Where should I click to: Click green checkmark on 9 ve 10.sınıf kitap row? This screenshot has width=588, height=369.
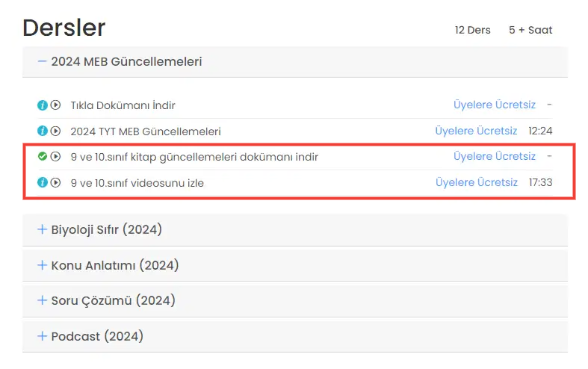point(43,157)
